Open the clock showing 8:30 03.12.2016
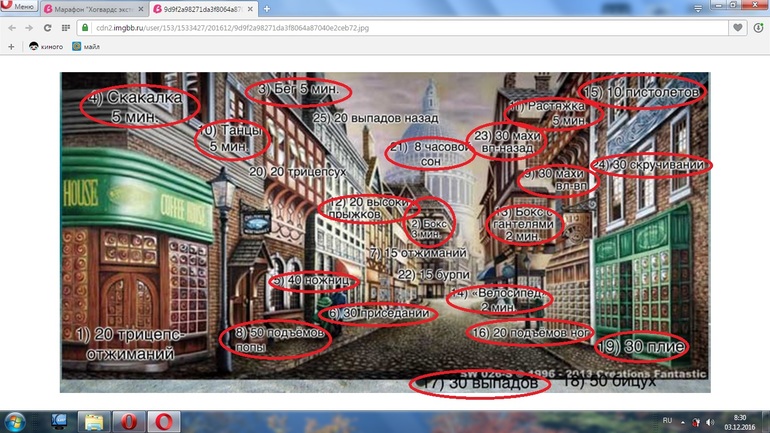Viewport: 770px width, 433px height. coord(740,422)
